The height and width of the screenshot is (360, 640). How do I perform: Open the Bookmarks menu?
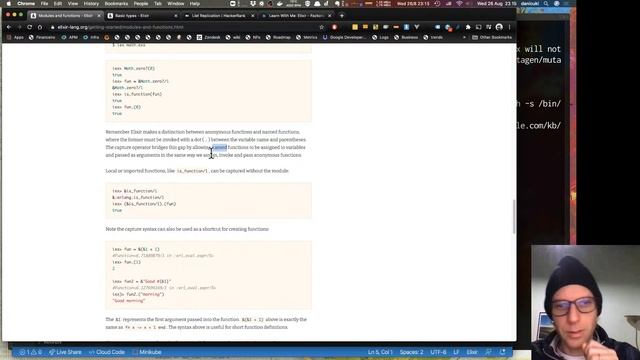[116, 4]
